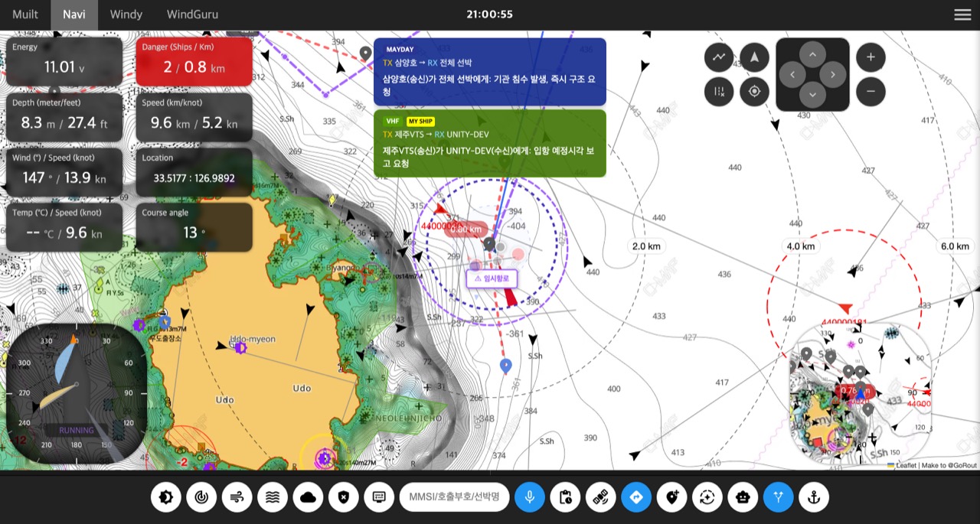980x524 pixels.
Task: Zoom out the map with minus button
Action: coord(871,92)
